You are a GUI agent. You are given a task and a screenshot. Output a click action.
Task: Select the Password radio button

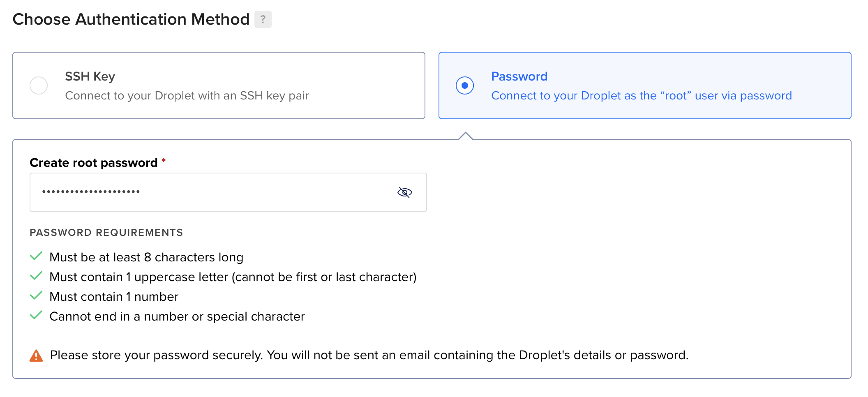pyautogui.click(x=465, y=85)
